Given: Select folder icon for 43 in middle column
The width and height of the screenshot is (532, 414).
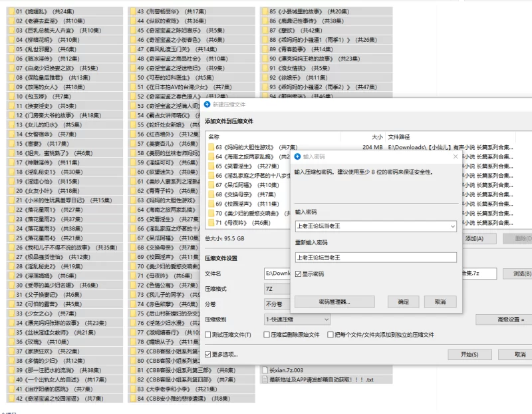Looking at the screenshot, I should point(132,11).
